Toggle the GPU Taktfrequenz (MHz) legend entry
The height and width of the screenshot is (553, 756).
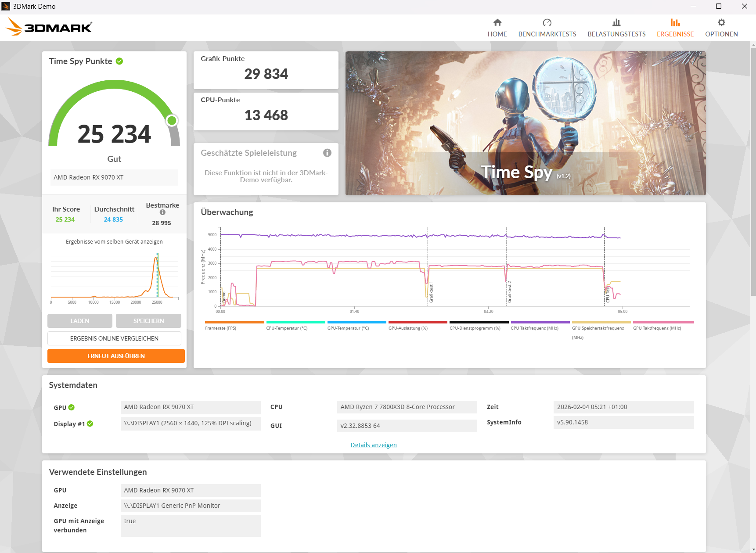pos(663,326)
